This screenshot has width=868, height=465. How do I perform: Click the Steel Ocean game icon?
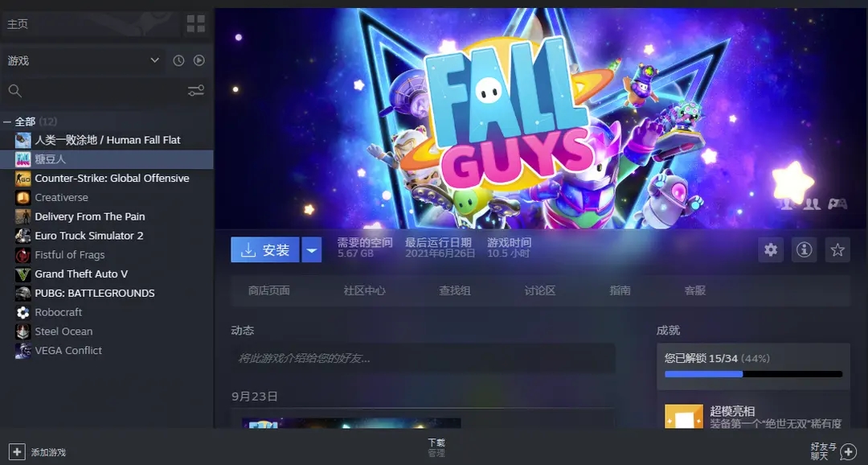click(x=23, y=331)
